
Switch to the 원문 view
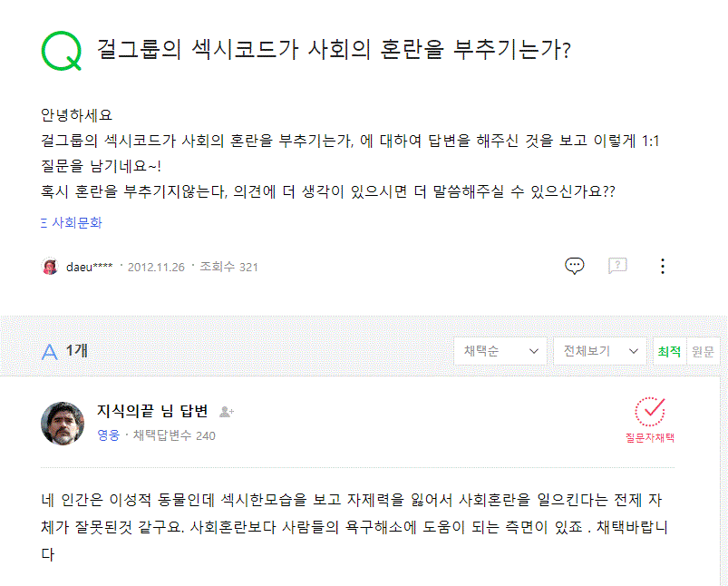tap(703, 351)
